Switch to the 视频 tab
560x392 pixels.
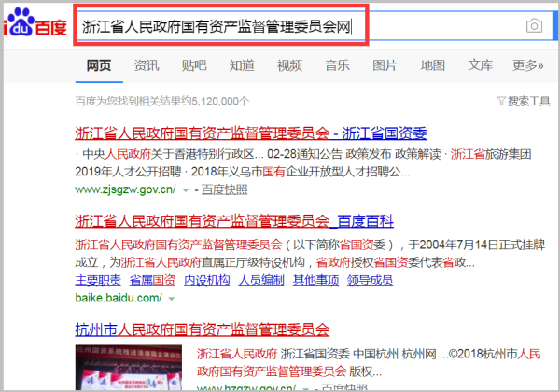(x=290, y=65)
